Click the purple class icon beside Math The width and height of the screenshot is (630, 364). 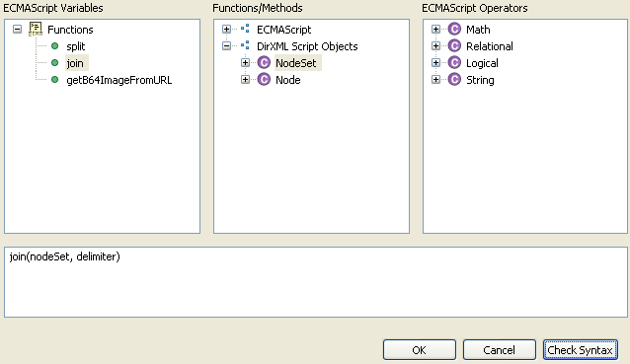(454, 30)
